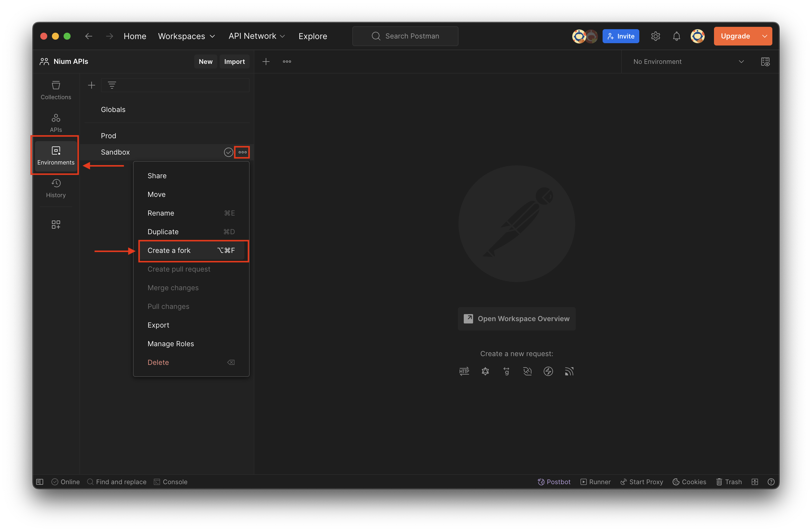Click the HTTP new request icon

(464, 371)
